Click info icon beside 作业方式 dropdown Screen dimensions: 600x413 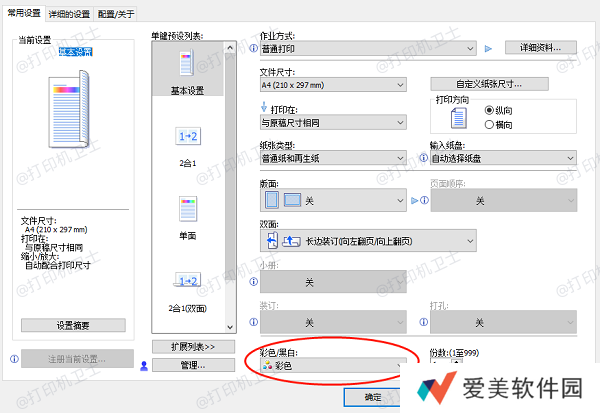[x=253, y=49]
